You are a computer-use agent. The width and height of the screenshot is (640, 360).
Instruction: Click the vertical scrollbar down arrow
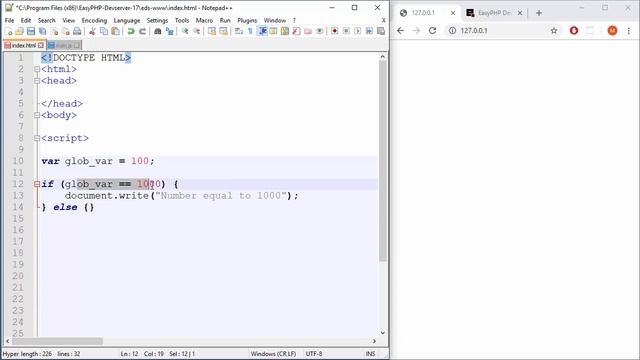tap(382, 333)
